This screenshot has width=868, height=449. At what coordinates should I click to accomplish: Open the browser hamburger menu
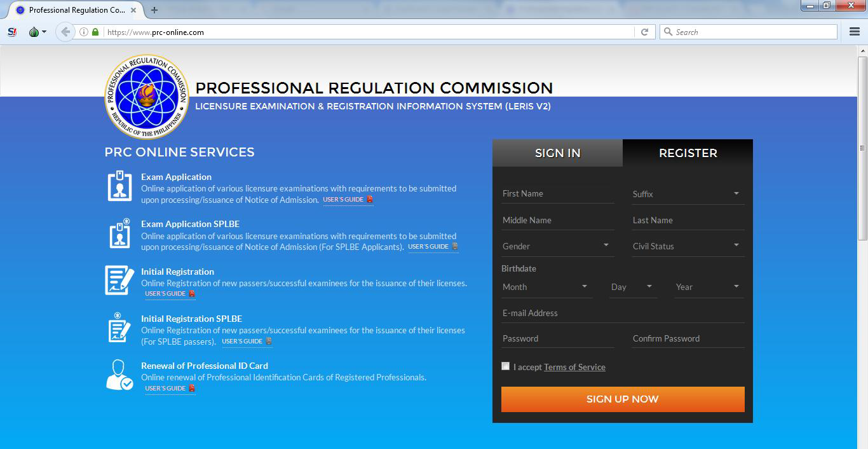pos(853,31)
